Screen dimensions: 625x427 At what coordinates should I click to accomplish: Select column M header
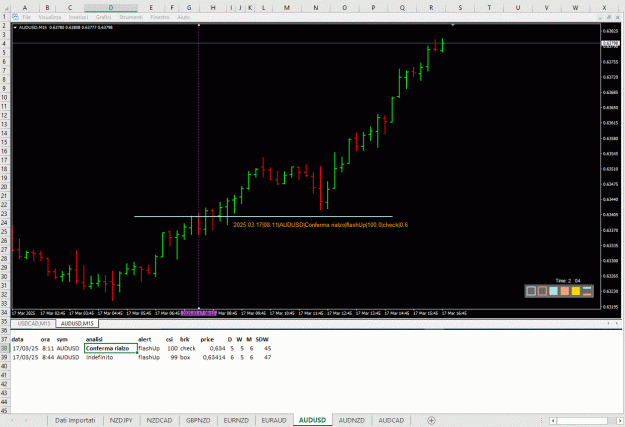pos(287,8)
